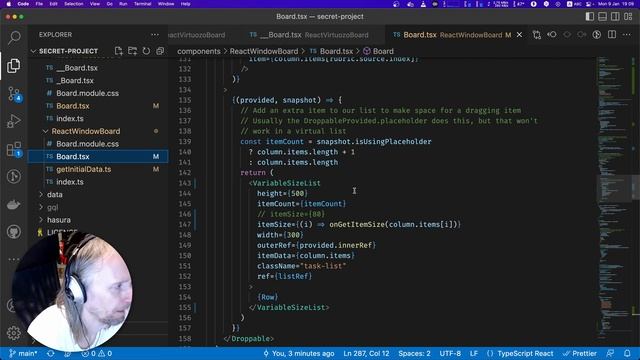The height and width of the screenshot is (360, 640).
Task: Open the Terminal menu
Action: (142, 4)
